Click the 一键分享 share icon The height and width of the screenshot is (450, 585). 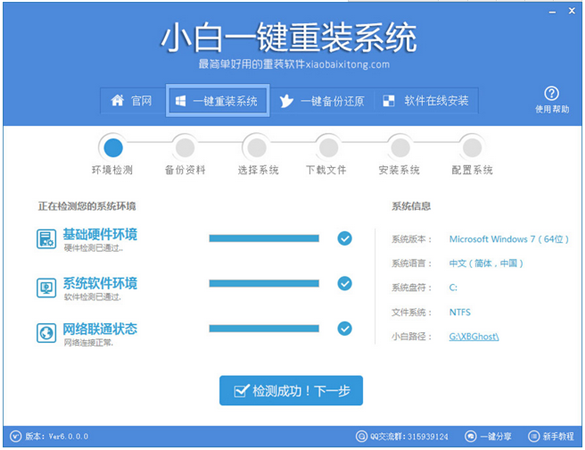tap(471, 436)
